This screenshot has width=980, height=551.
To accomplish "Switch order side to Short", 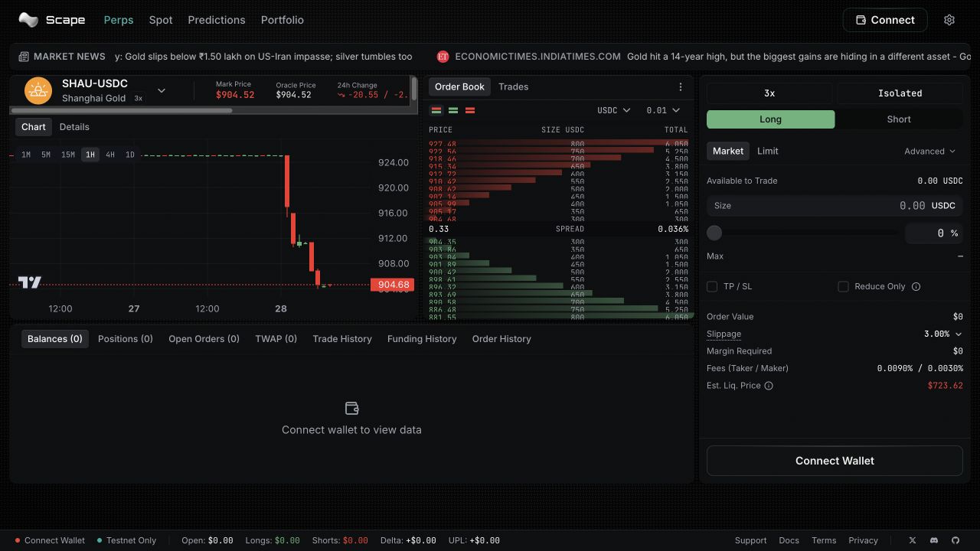I will click(899, 119).
